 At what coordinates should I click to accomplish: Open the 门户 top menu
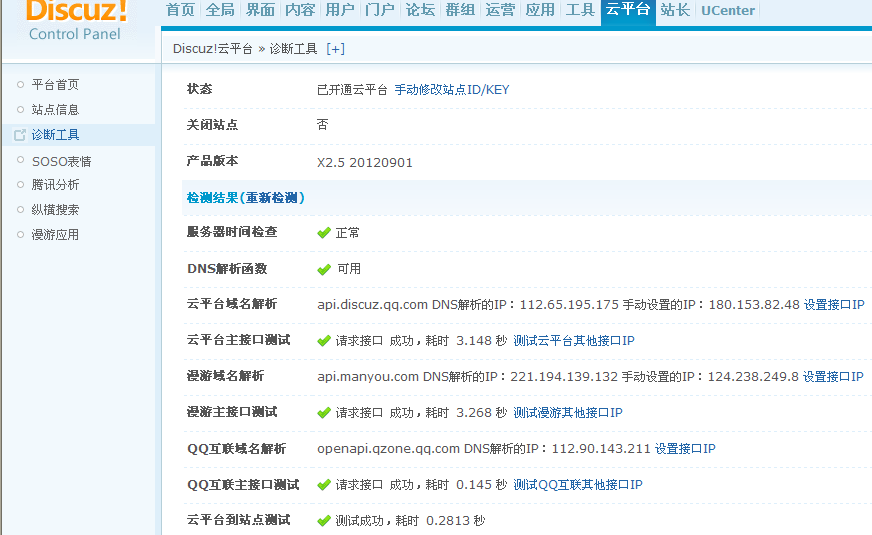(380, 10)
